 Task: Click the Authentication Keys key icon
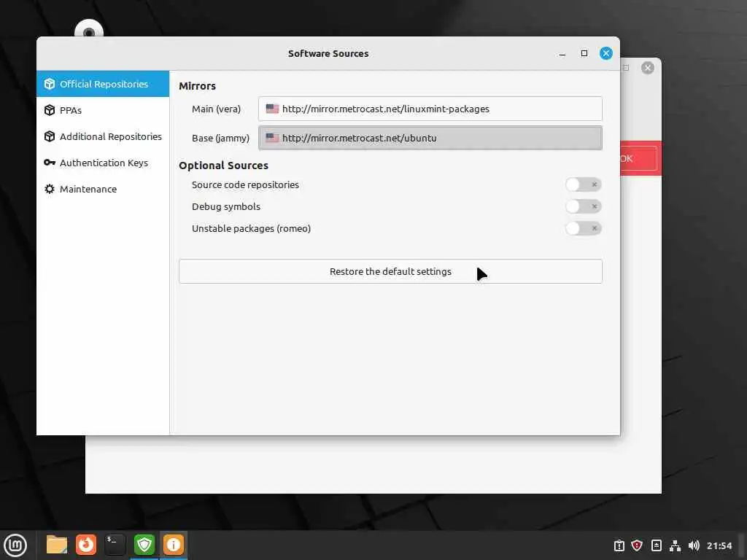pyautogui.click(x=50, y=163)
